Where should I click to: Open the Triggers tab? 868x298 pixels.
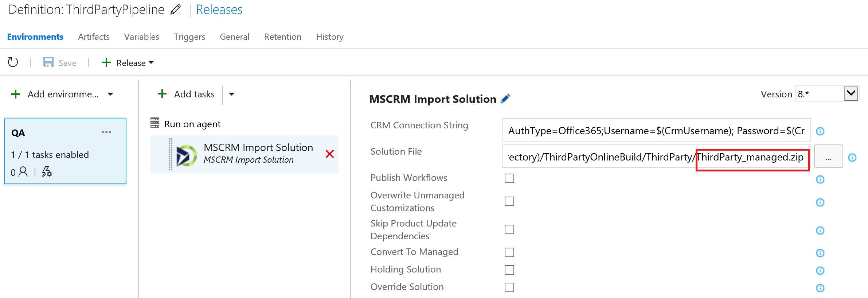point(189,37)
